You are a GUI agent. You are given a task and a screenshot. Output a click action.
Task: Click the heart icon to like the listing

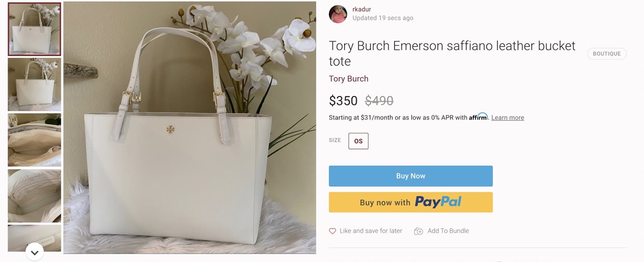click(x=333, y=231)
